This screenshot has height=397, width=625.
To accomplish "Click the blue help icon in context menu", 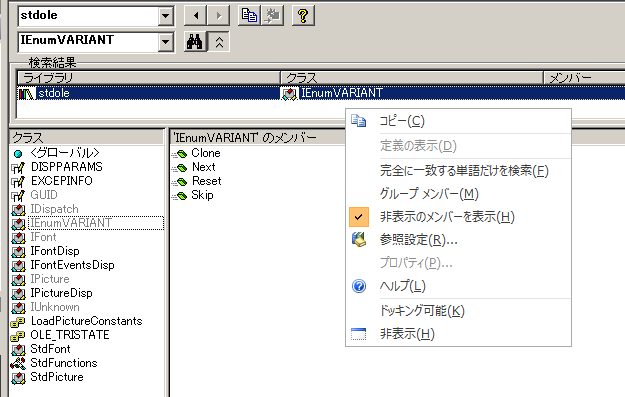I will point(359,286).
